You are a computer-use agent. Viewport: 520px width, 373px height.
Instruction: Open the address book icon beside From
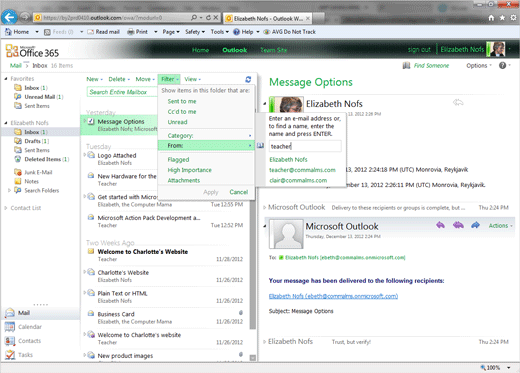(x=260, y=146)
